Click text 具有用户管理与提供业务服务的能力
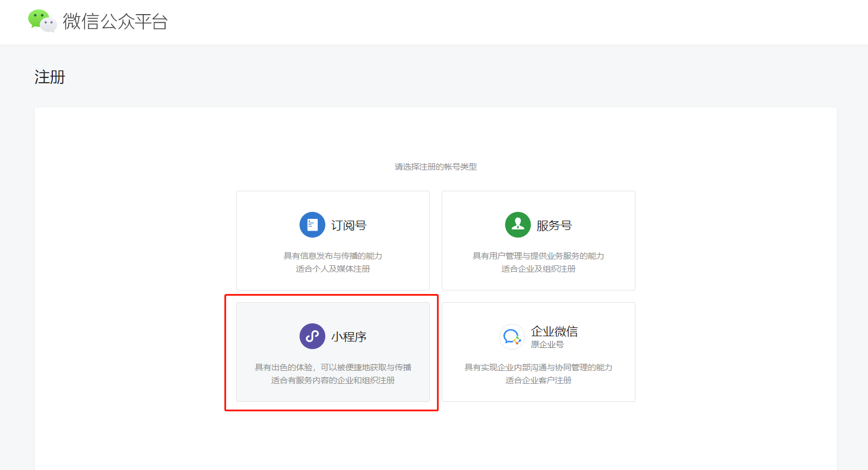The width and height of the screenshot is (868, 470). coord(539,256)
